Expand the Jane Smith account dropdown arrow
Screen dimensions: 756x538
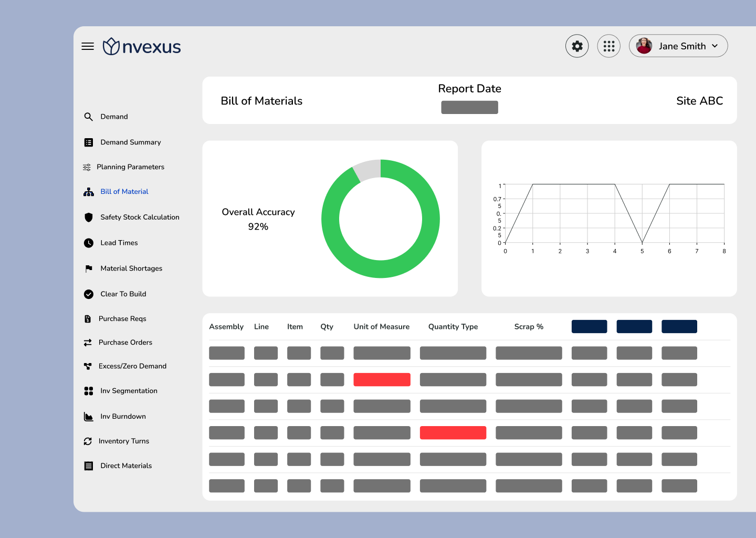coord(715,46)
